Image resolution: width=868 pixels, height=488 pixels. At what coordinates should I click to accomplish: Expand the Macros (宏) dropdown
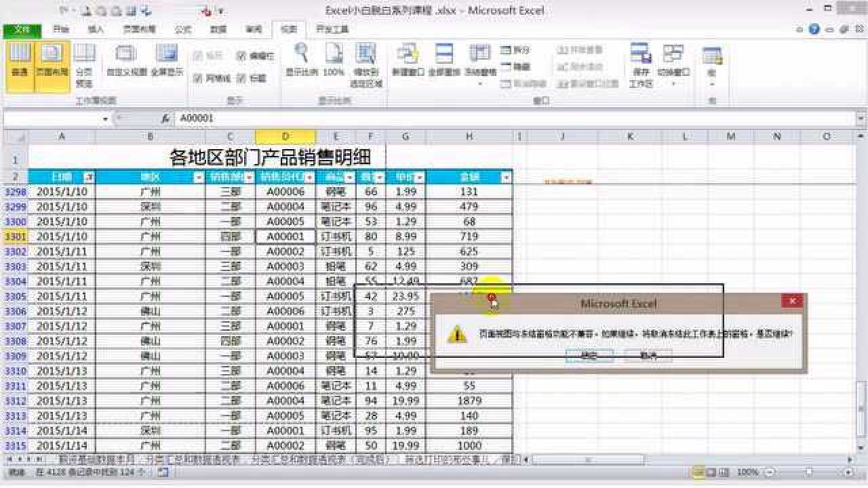[712, 83]
